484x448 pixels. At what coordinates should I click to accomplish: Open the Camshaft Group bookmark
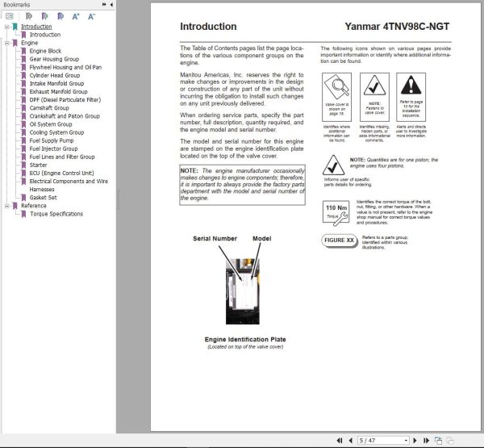point(49,108)
